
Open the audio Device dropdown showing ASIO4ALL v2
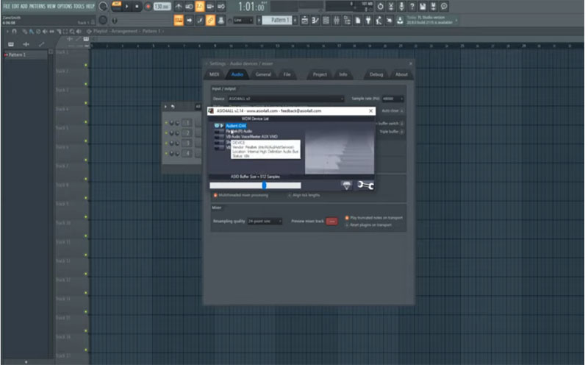(286, 99)
